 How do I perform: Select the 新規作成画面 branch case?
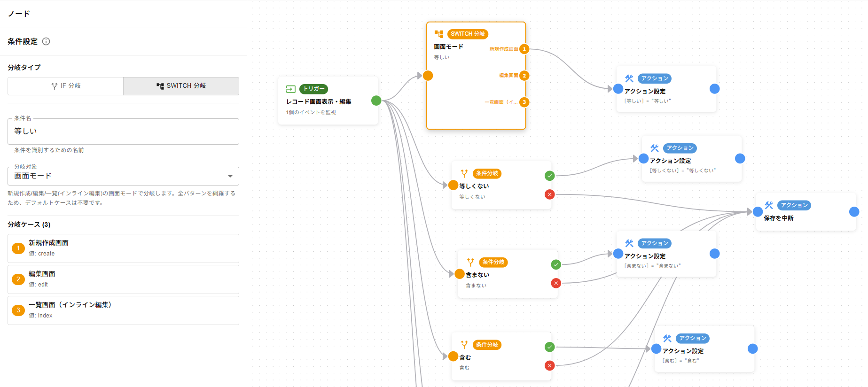(x=123, y=248)
